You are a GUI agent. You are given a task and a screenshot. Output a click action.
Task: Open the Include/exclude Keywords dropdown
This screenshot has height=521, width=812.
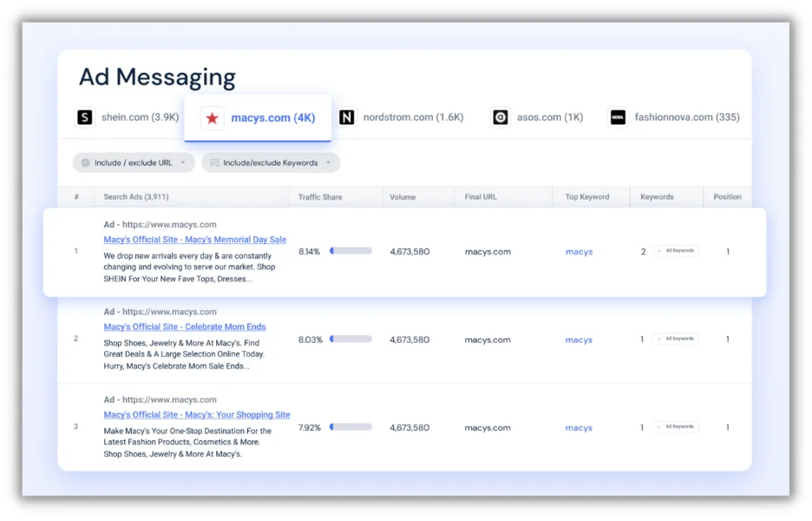coord(271,162)
